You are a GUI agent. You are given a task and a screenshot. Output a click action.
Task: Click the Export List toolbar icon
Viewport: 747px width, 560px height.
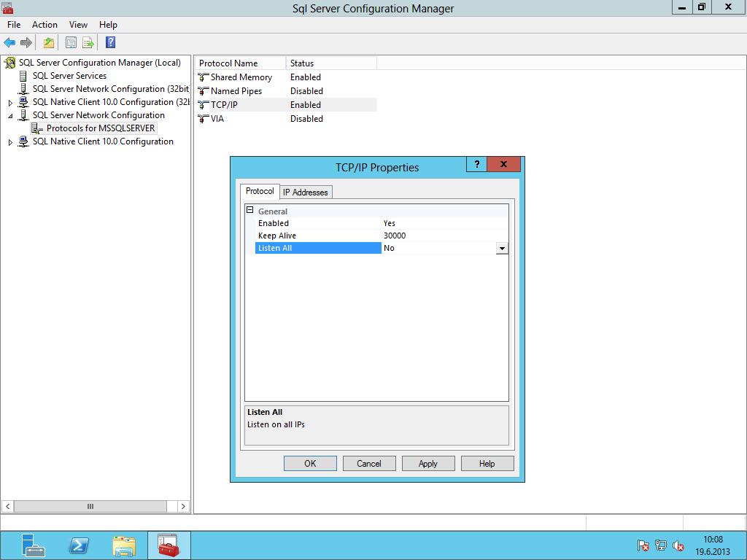pyautogui.click(x=88, y=43)
